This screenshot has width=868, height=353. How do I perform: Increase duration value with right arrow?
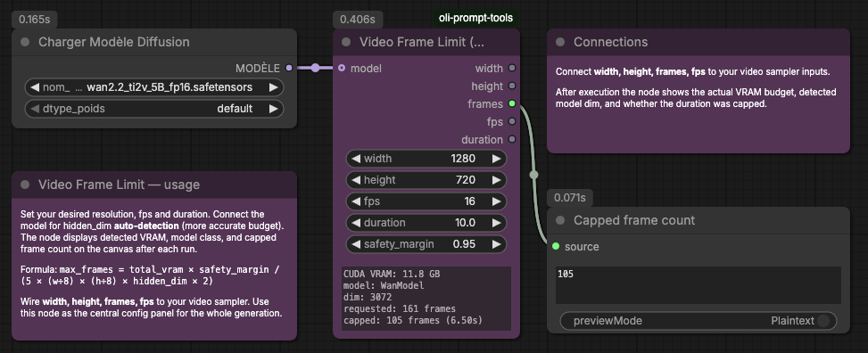click(497, 223)
